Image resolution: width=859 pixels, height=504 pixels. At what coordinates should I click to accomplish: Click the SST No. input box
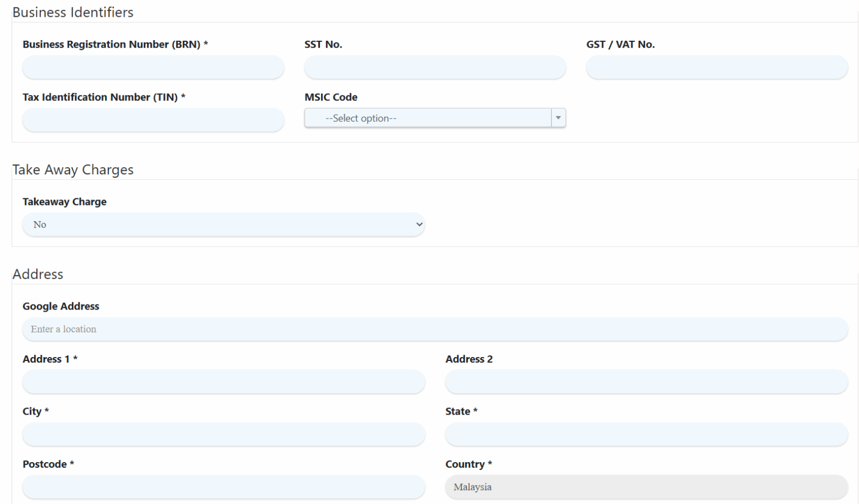pyautogui.click(x=435, y=67)
